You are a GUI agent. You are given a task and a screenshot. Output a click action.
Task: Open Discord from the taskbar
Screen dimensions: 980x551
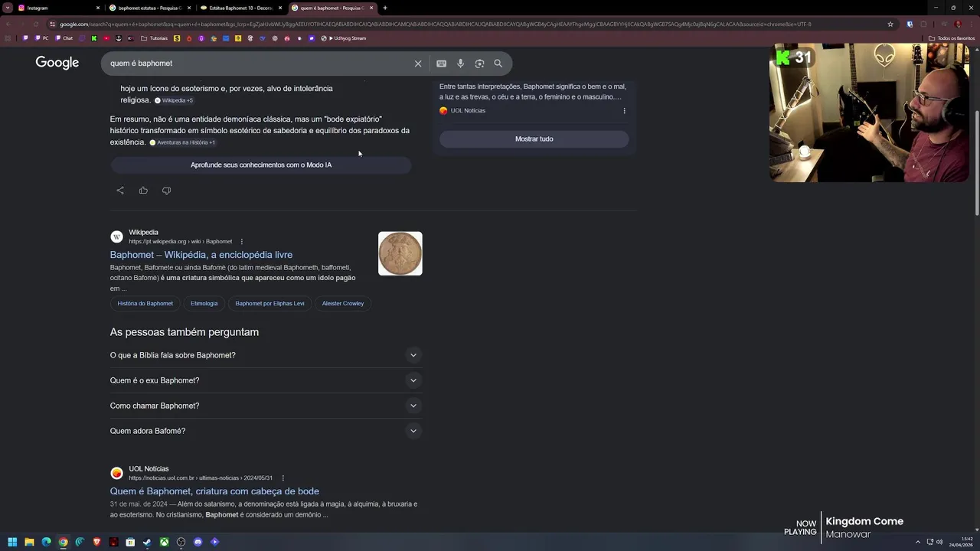coord(198,542)
